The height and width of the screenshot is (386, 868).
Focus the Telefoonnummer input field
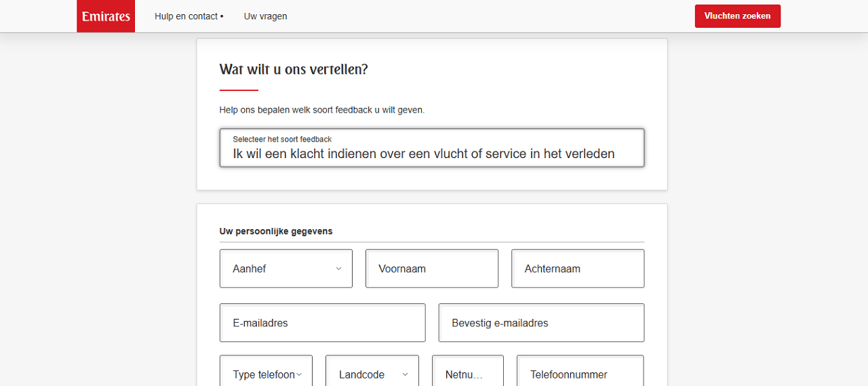580,371
